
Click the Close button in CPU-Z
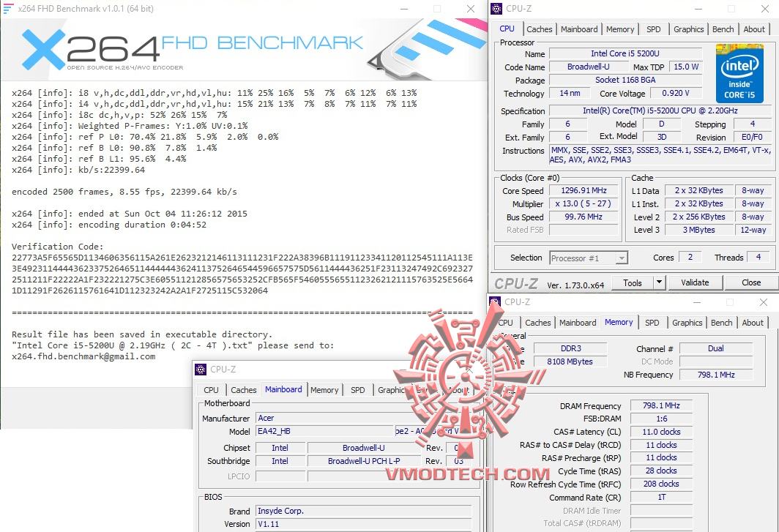pyautogui.click(x=750, y=282)
